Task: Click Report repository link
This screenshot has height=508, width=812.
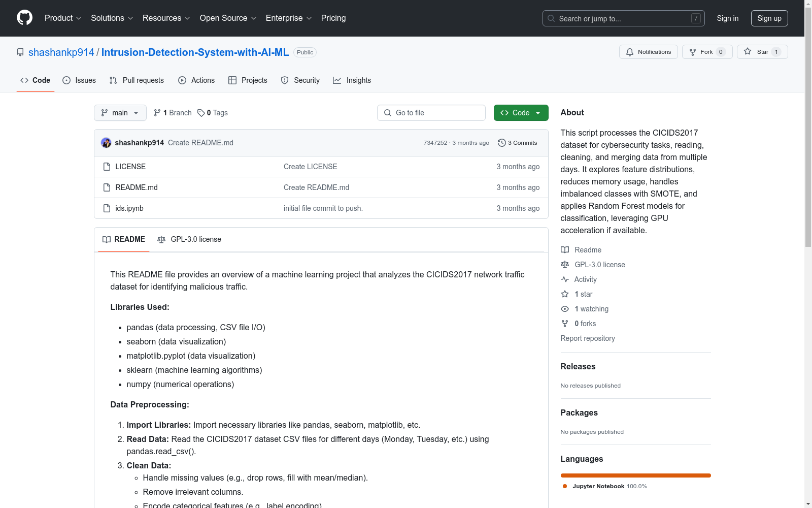Action: pyautogui.click(x=587, y=338)
